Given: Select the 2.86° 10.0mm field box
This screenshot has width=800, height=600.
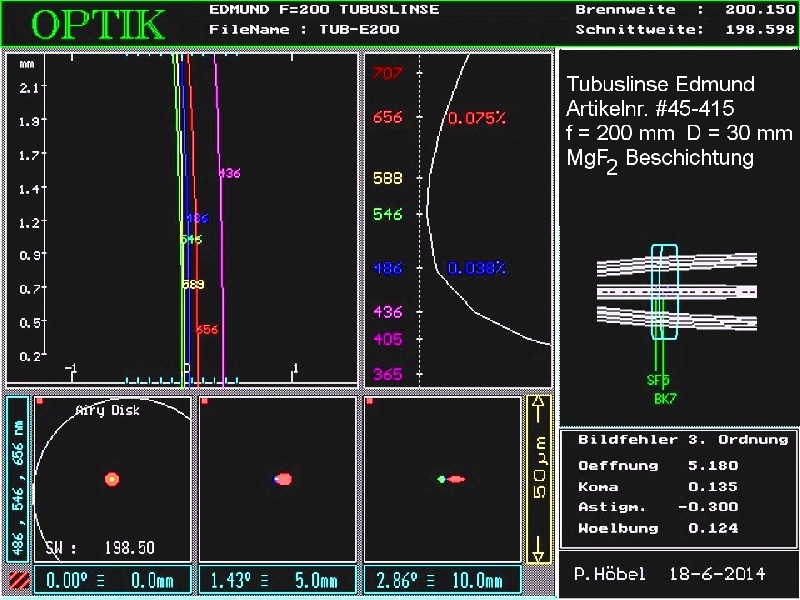Looking at the screenshot, I should [x=442, y=580].
